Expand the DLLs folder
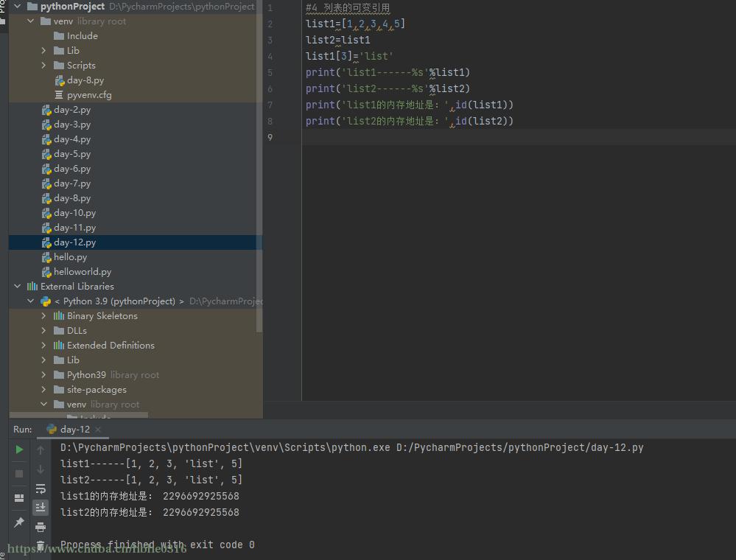 [43, 330]
